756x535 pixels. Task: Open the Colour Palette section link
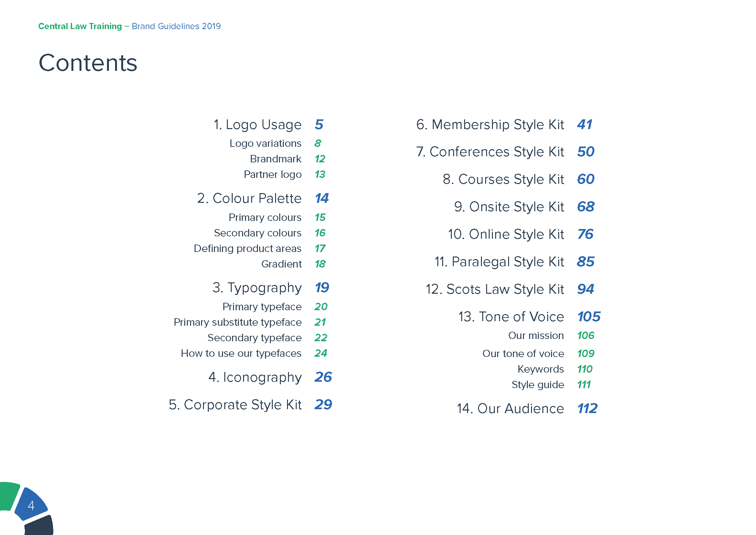point(249,199)
